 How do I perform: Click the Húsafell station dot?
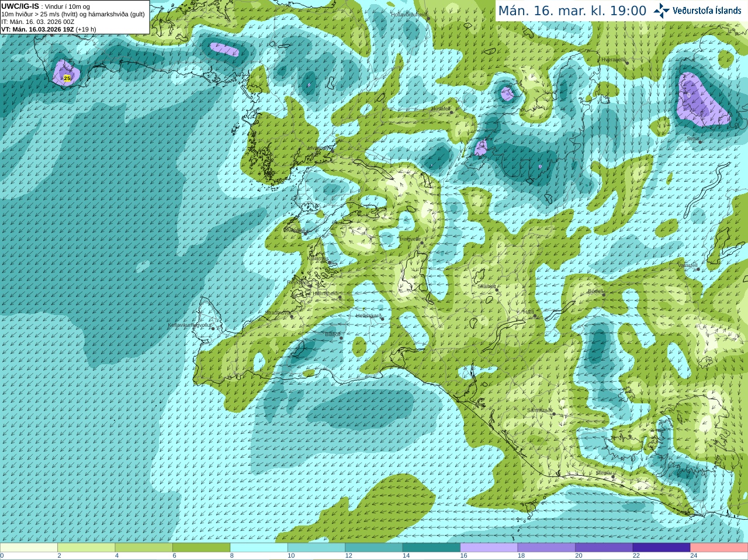(452, 112)
